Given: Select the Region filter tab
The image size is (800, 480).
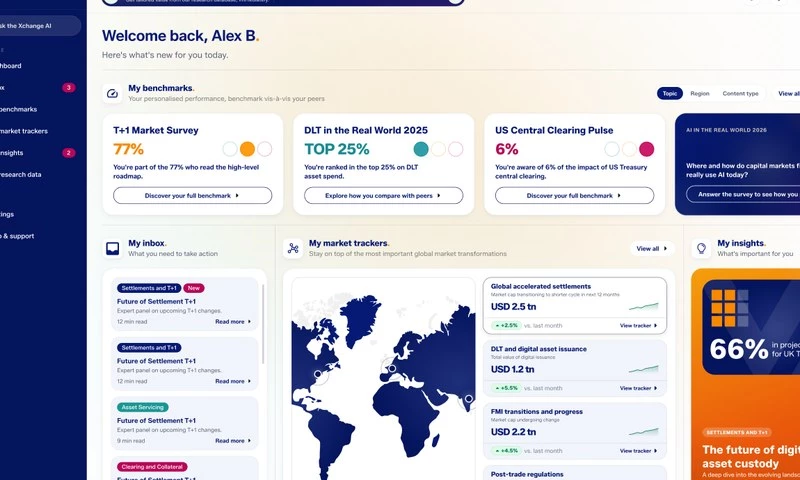Looking at the screenshot, I should [699, 93].
